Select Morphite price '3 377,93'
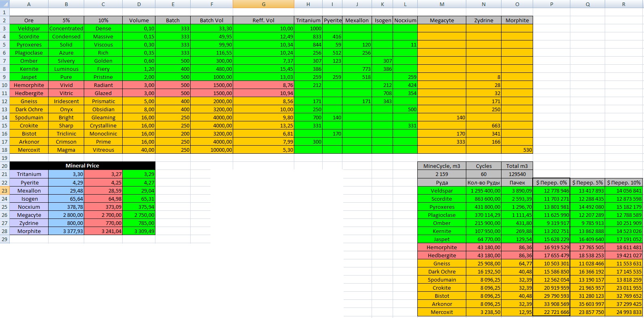The image size is (644, 318). (66, 231)
